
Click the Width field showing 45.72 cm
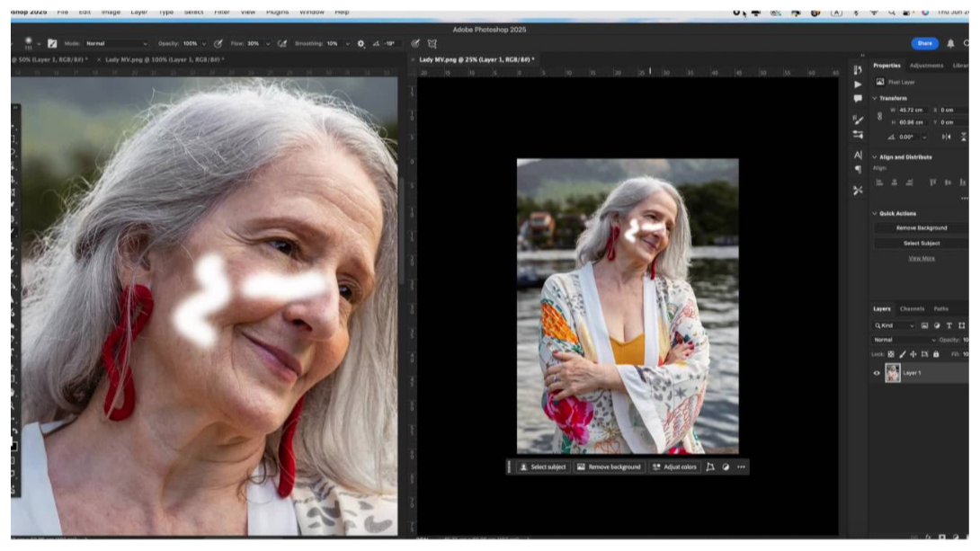coord(912,110)
